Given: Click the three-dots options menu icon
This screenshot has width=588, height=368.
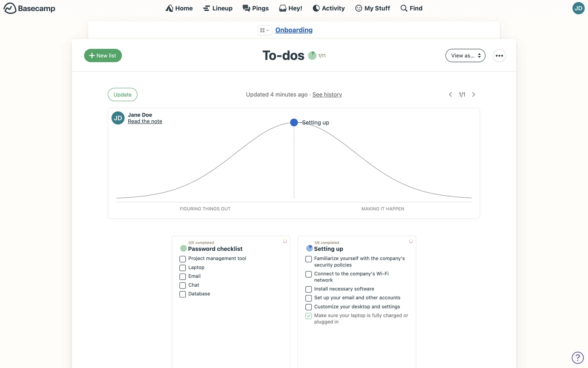Looking at the screenshot, I should [x=499, y=56].
